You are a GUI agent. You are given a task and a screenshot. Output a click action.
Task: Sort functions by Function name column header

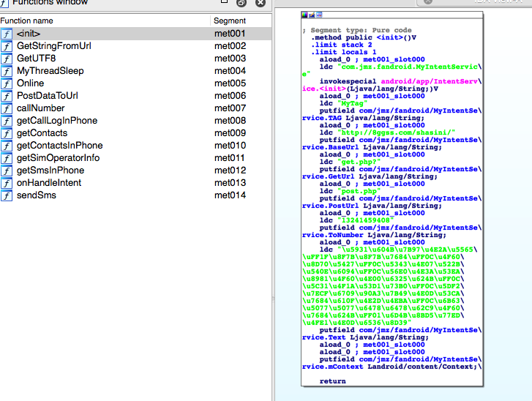tap(105, 20)
